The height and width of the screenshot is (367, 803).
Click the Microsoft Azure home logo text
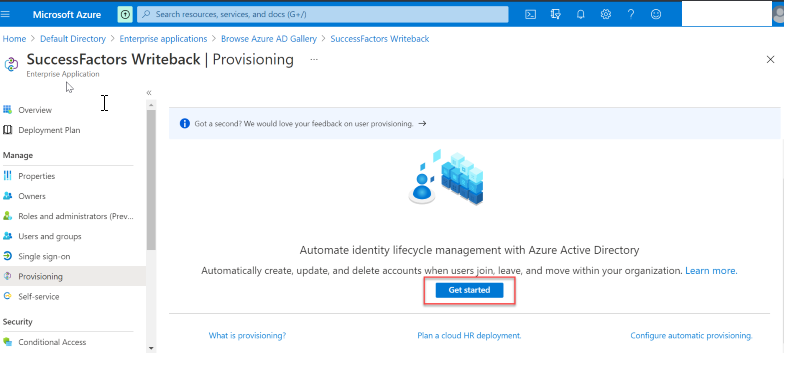67,14
